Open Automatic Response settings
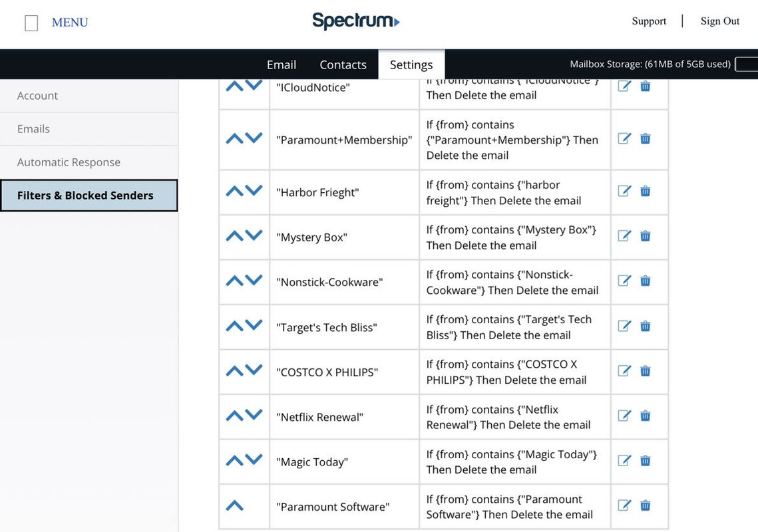Screen dimensions: 758x532 (89, 162)
